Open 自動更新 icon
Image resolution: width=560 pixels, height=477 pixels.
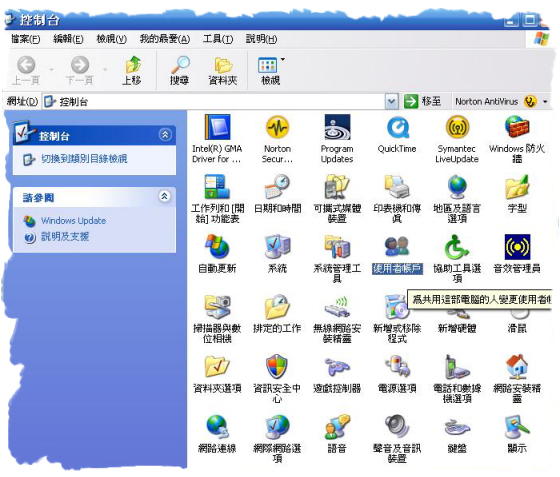pyautogui.click(x=217, y=246)
